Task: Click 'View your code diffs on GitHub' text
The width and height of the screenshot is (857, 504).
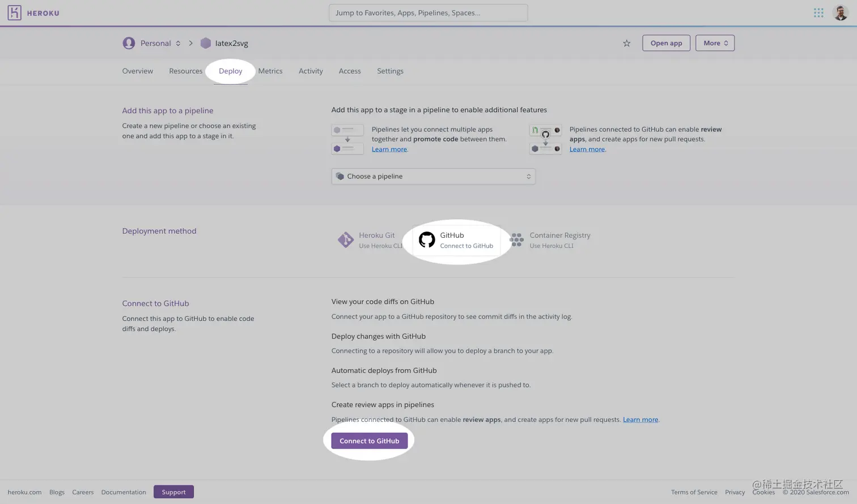Action: pos(383,302)
